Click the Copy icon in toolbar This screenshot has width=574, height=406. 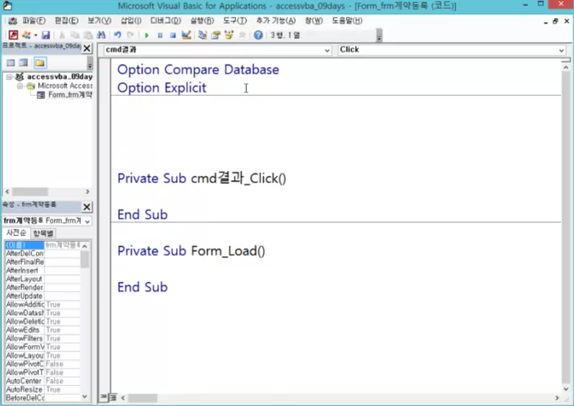(x=75, y=35)
